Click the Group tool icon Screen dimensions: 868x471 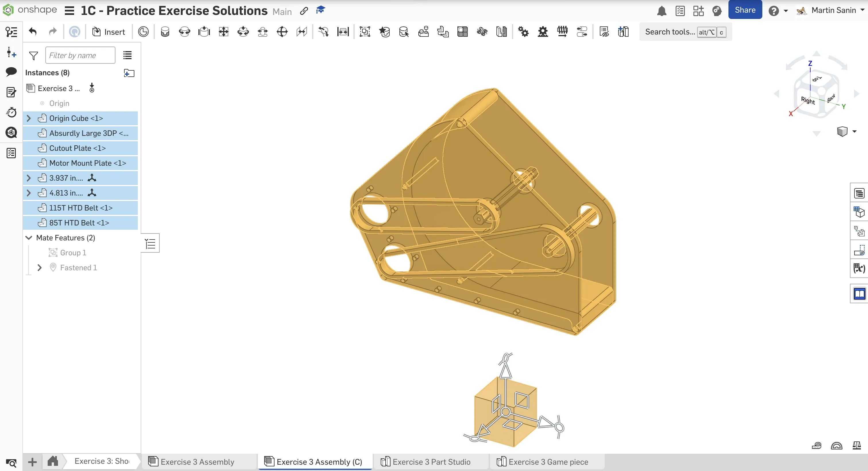click(365, 32)
